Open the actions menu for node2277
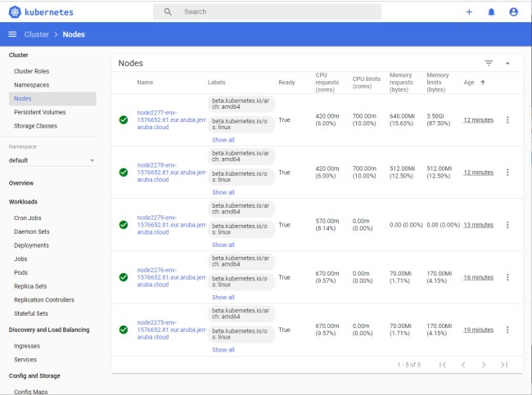The image size is (532, 395). [x=507, y=120]
